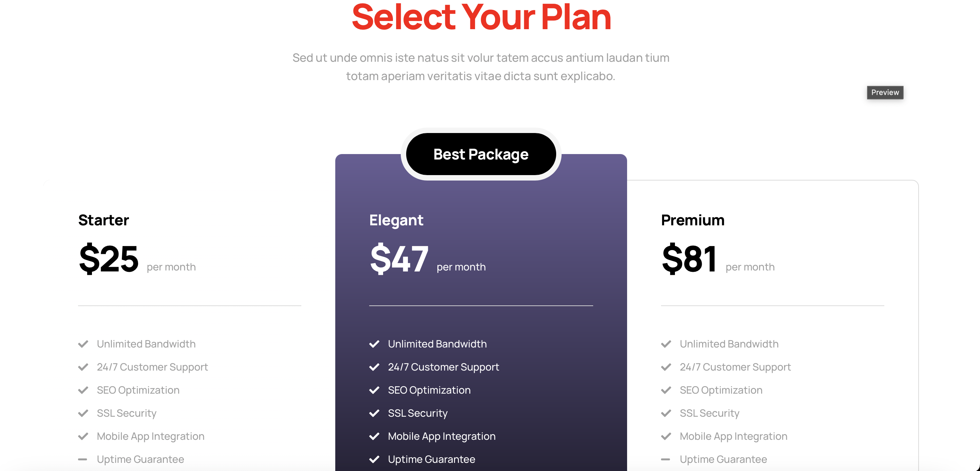Click the 24/7 Customer Support checkmark in Premium plan
The width and height of the screenshot is (980, 471).
[666, 367]
